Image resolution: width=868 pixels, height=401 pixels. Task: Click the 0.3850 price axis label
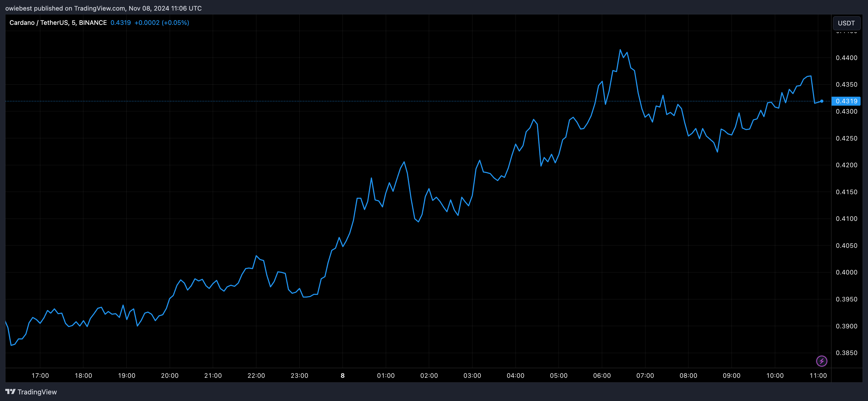tap(846, 353)
